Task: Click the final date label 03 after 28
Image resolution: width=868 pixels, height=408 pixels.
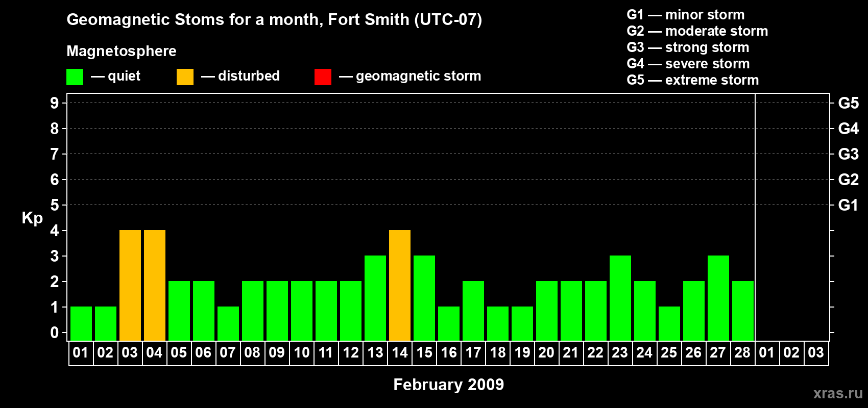Action: point(816,352)
